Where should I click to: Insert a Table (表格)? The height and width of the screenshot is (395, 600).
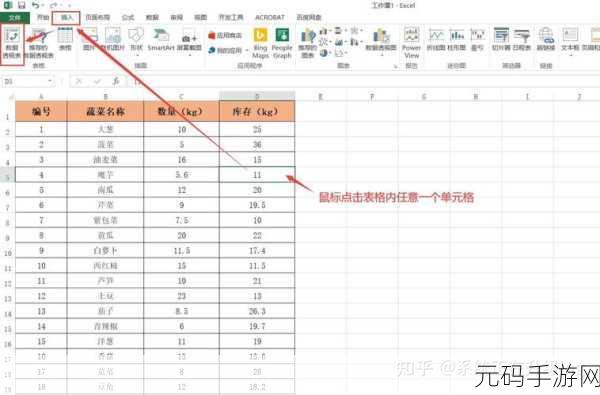tap(65, 39)
